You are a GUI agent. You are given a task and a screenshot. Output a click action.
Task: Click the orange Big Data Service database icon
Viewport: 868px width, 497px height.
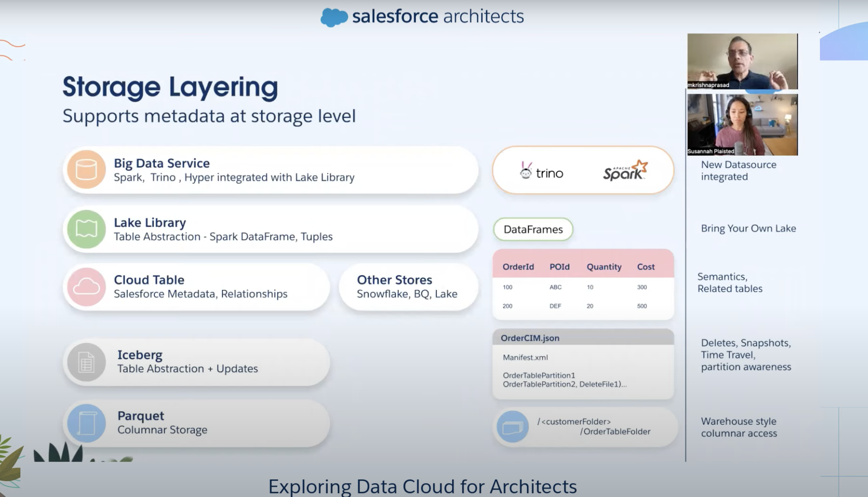86,169
